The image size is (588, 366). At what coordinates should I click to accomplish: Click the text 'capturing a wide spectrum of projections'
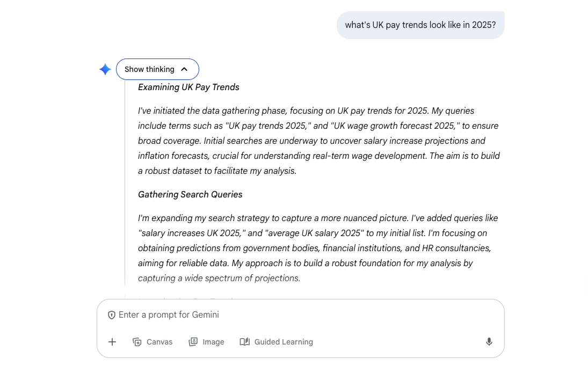click(x=219, y=278)
